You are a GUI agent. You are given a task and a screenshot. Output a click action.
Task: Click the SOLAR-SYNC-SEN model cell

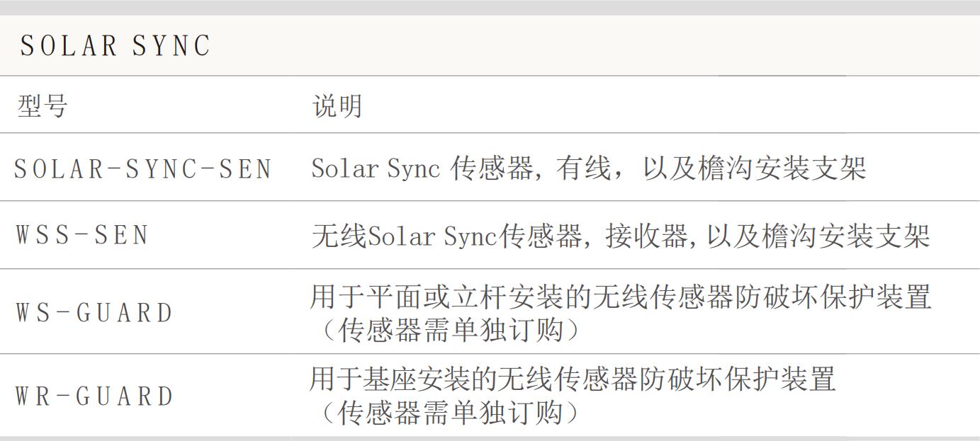143,168
